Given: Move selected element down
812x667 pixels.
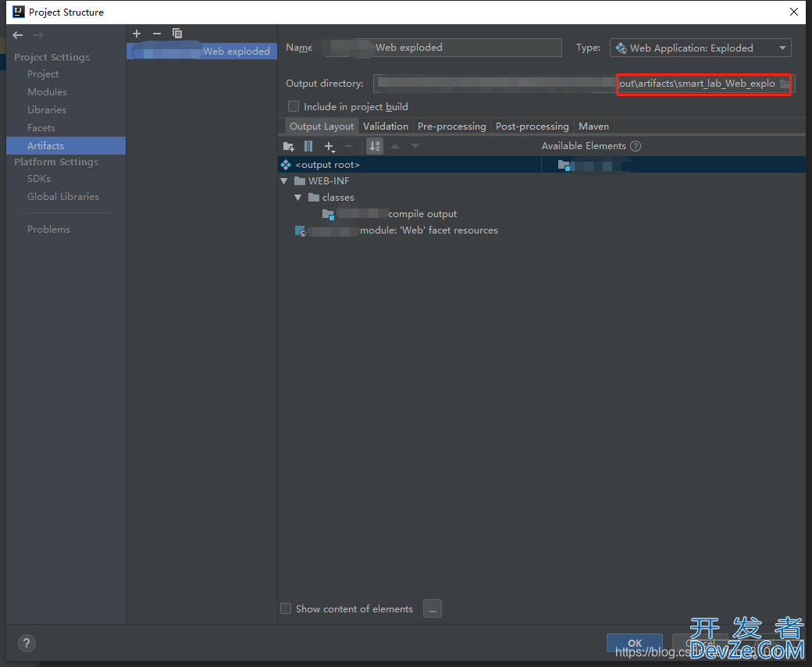Looking at the screenshot, I should [415, 147].
